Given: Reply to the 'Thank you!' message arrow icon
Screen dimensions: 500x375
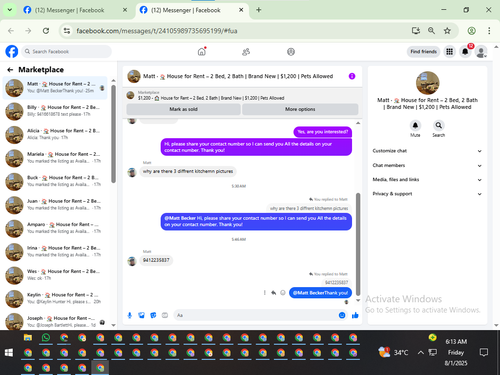Looking at the screenshot, I should pyautogui.click(x=274, y=293).
